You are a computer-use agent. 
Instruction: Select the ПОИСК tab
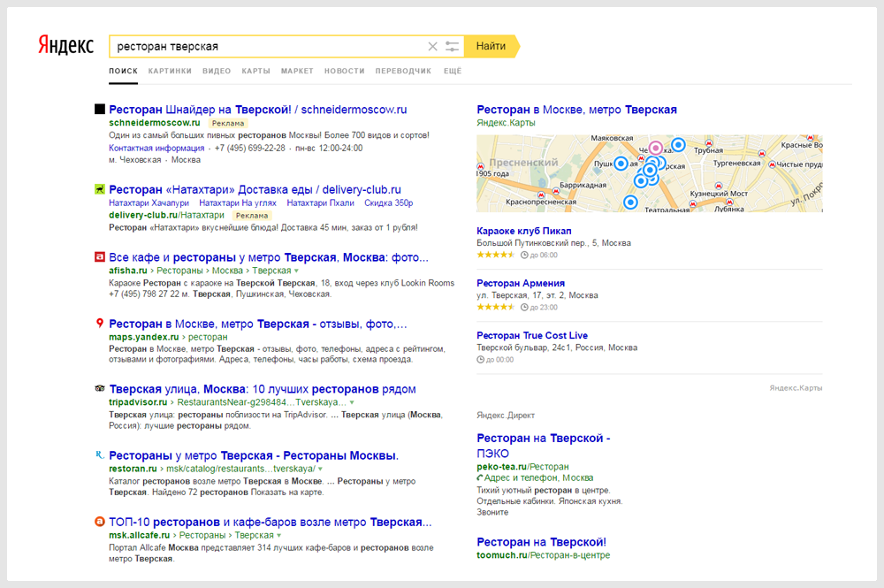coord(124,71)
